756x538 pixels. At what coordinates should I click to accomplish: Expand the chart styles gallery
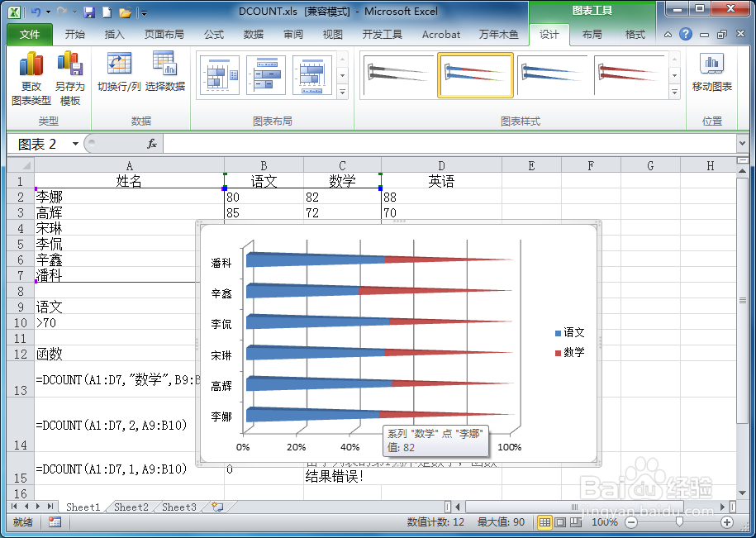coord(674,92)
